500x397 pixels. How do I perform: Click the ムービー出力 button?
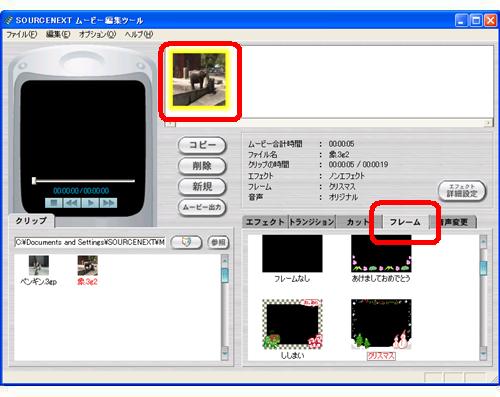[202, 207]
